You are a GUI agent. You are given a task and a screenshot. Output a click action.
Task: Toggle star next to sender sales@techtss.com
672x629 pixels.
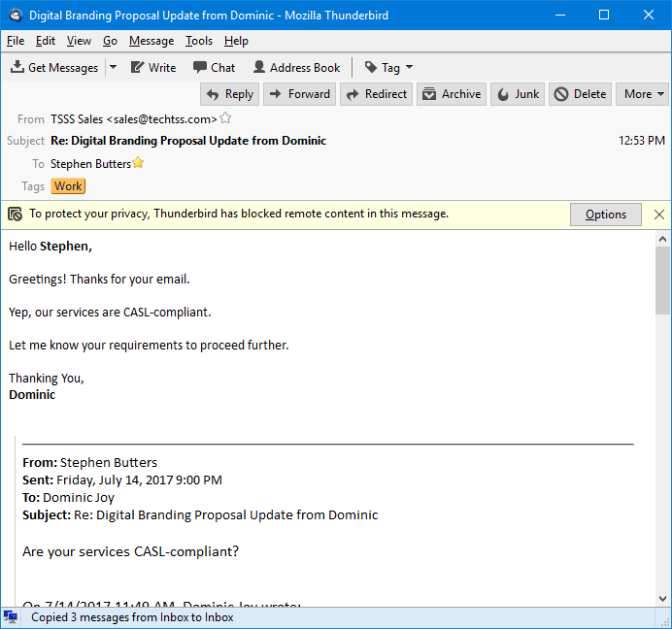[x=225, y=118]
